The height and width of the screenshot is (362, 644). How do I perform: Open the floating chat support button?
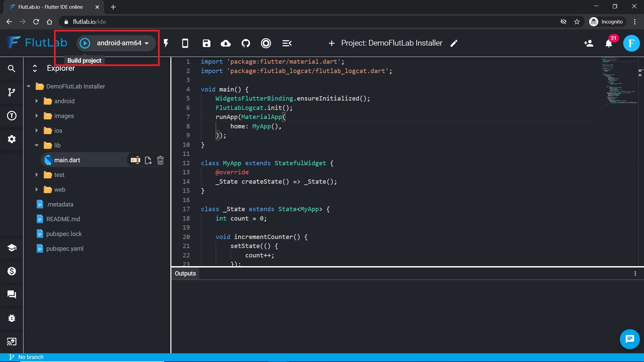(x=630, y=339)
